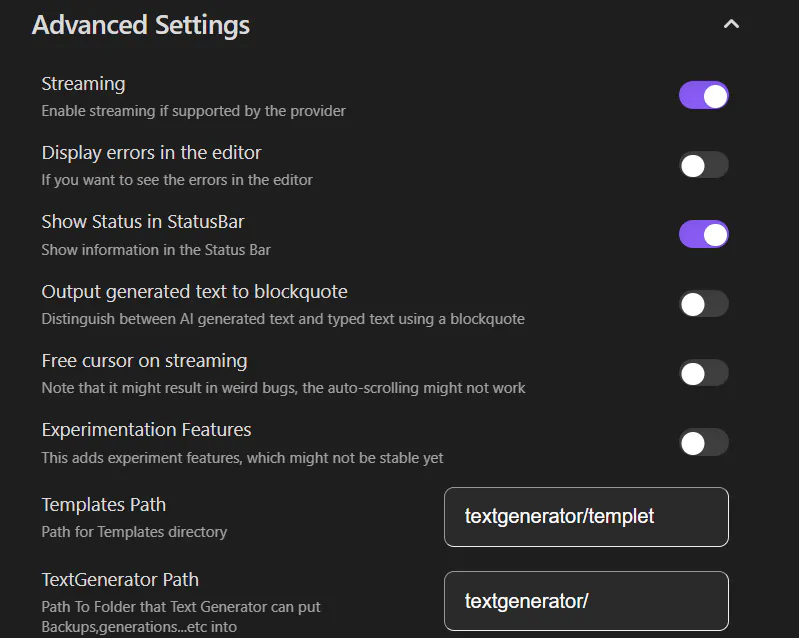Enable Output generated text to blockquote
Image resolution: width=799 pixels, height=638 pixels.
(704, 304)
